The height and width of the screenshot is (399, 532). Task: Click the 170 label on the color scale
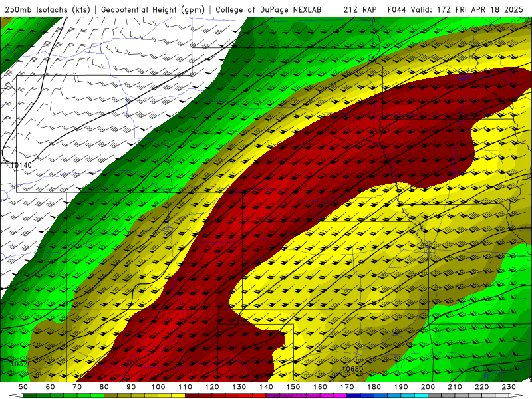[x=347, y=387]
